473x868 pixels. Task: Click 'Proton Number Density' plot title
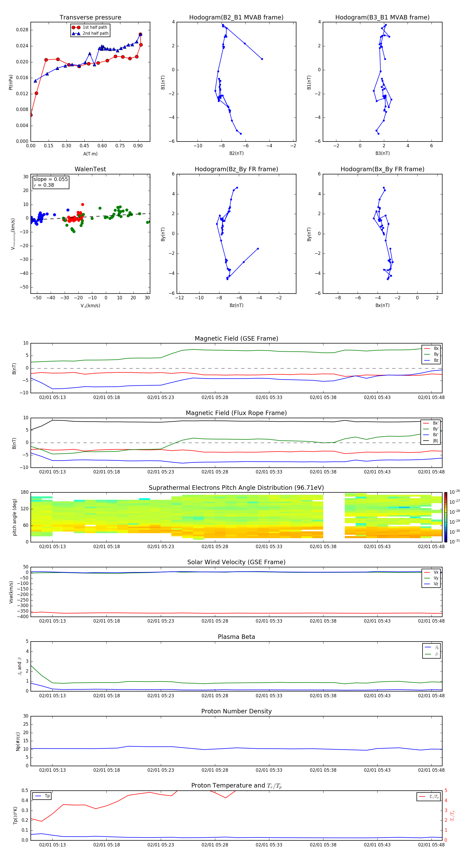pos(236,711)
